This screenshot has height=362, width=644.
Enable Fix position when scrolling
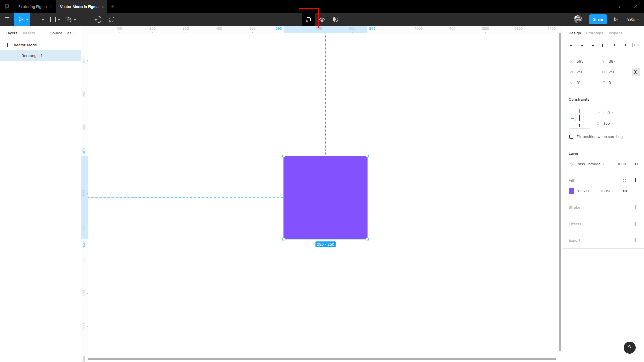(571, 137)
